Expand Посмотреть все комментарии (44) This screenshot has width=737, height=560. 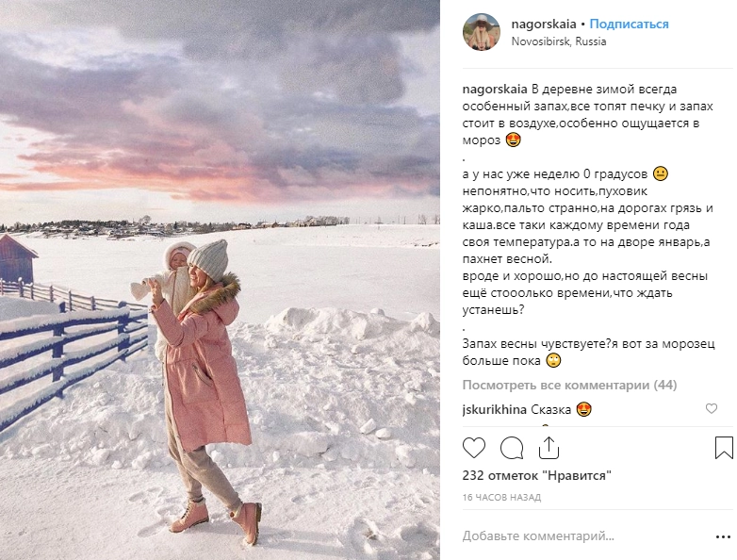tap(569, 385)
